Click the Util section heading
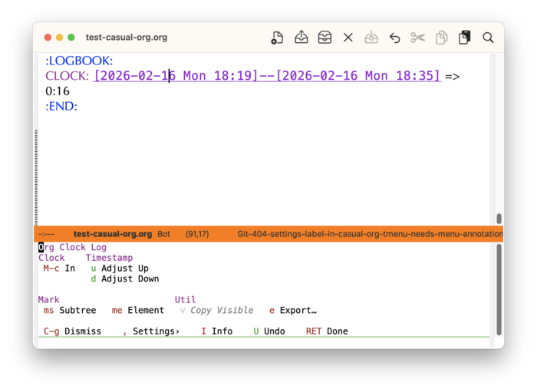 [x=186, y=300]
